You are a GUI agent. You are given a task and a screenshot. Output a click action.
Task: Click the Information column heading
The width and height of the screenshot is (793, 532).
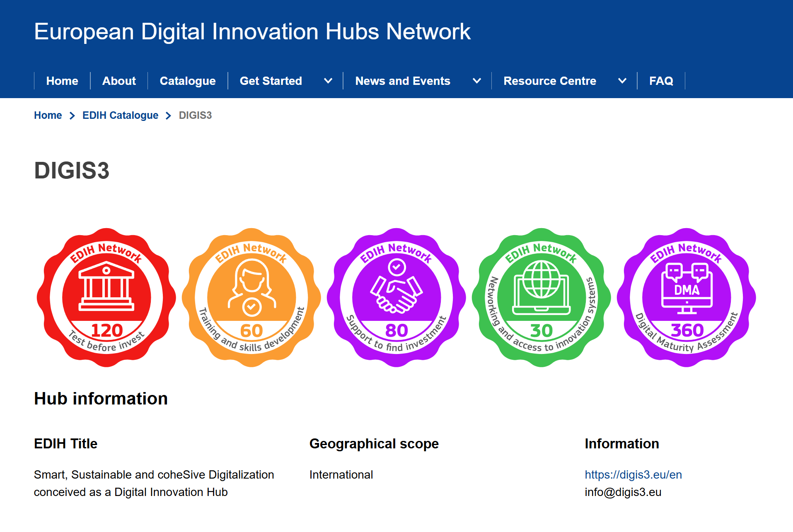click(622, 443)
